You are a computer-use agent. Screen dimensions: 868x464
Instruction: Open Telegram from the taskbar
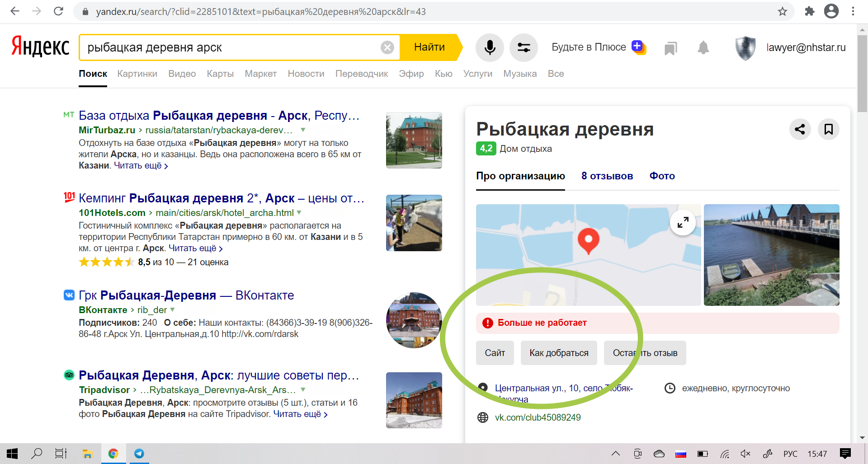click(x=139, y=454)
